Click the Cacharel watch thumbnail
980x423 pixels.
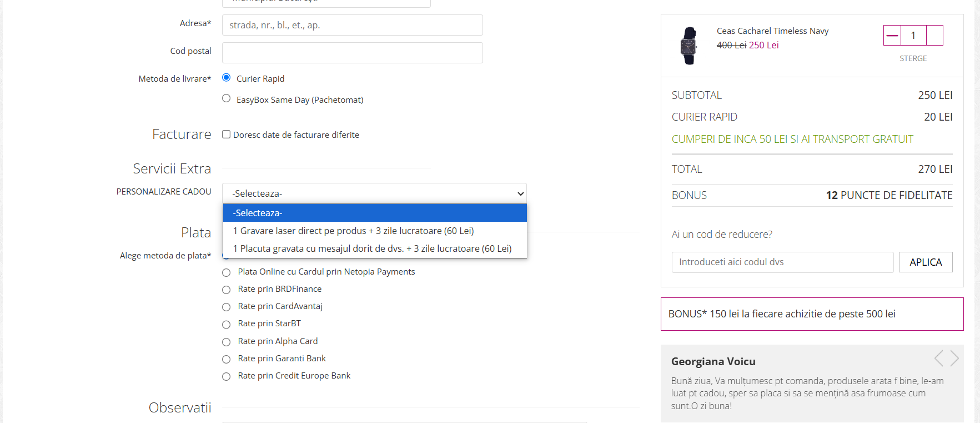tap(689, 46)
